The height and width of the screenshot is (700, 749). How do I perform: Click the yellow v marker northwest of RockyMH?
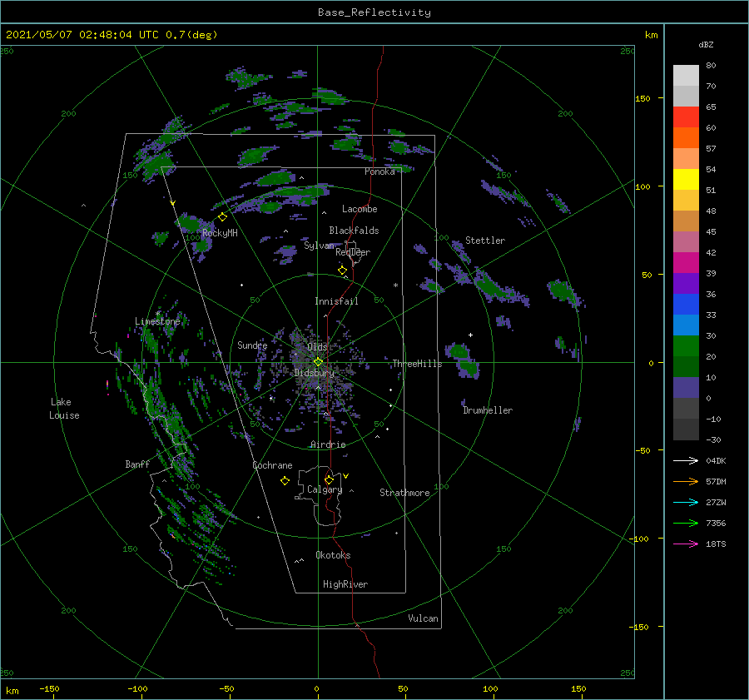173,203
